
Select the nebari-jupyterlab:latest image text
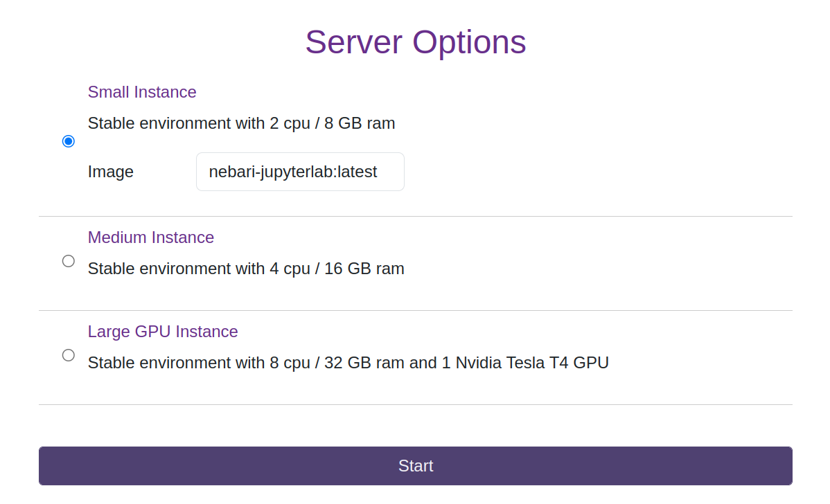pyautogui.click(x=294, y=171)
